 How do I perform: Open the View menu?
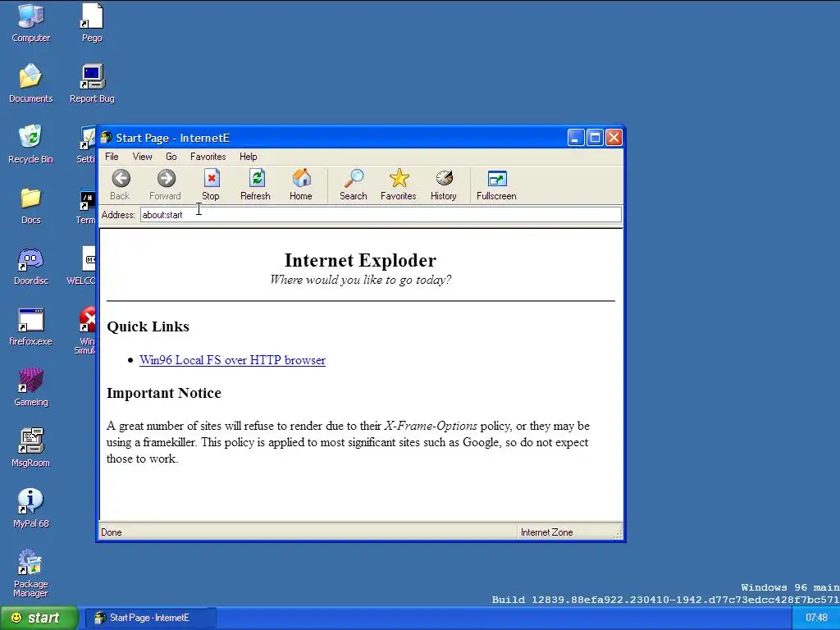(x=143, y=157)
